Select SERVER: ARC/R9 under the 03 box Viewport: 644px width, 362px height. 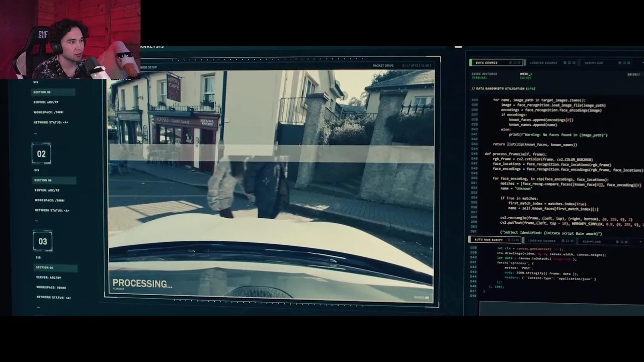pyautogui.click(x=49, y=278)
